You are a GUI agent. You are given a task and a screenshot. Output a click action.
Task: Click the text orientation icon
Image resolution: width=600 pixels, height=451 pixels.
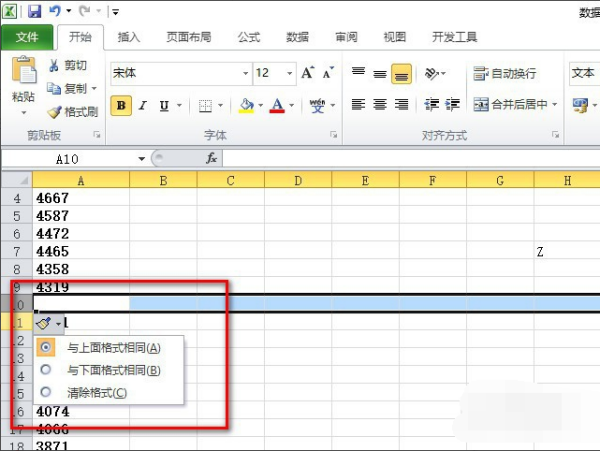[432, 73]
